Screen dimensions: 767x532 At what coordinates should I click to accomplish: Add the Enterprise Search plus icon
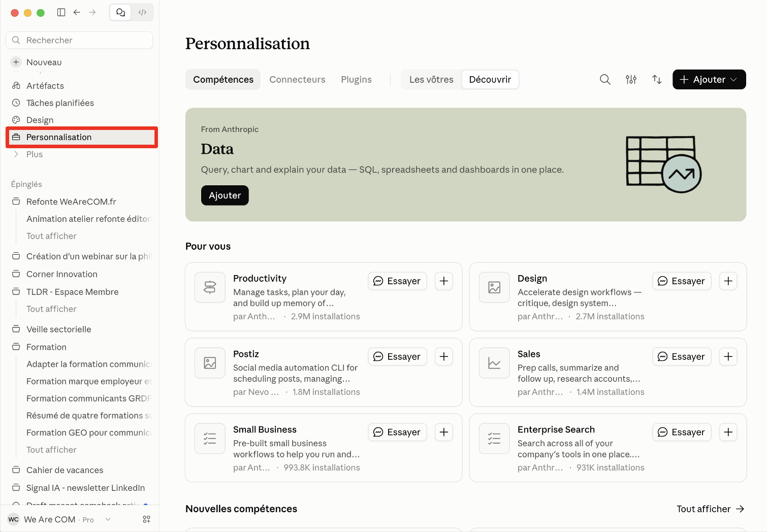click(728, 433)
